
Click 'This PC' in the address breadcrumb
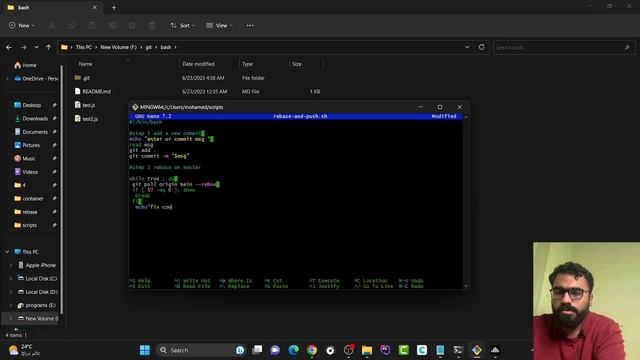[84, 47]
